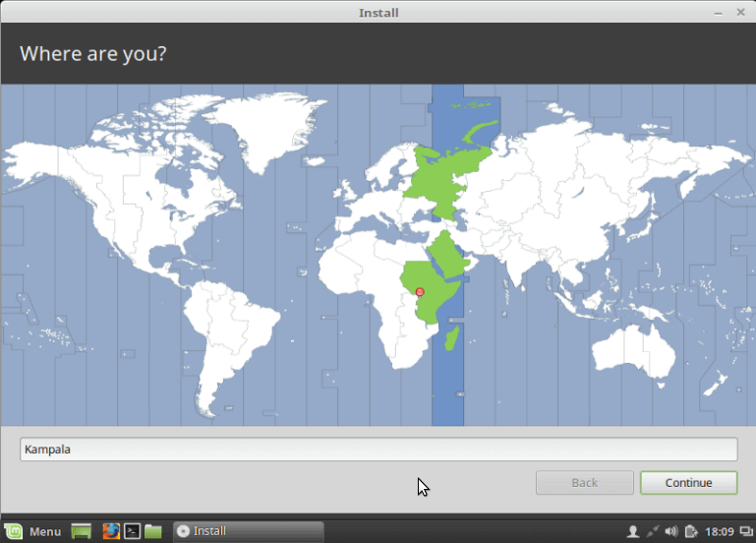The height and width of the screenshot is (543, 756).
Task: Click the user icon in the system tray
Action: pyautogui.click(x=632, y=531)
